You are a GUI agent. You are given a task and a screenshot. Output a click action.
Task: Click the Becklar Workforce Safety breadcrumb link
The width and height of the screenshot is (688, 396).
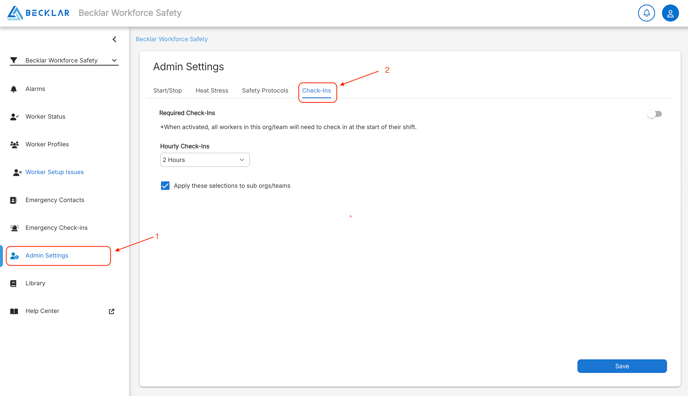tap(172, 39)
